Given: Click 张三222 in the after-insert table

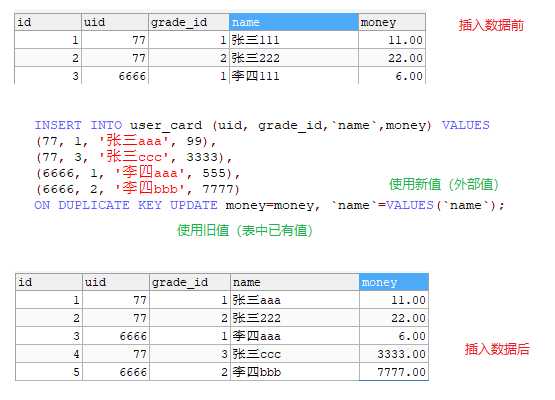Looking at the screenshot, I should click(294, 318).
